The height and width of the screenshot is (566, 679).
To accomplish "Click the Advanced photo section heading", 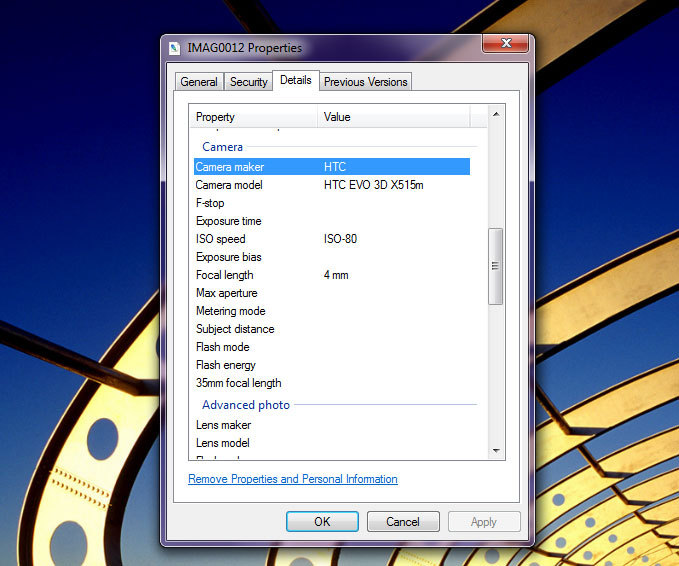I will [x=246, y=405].
